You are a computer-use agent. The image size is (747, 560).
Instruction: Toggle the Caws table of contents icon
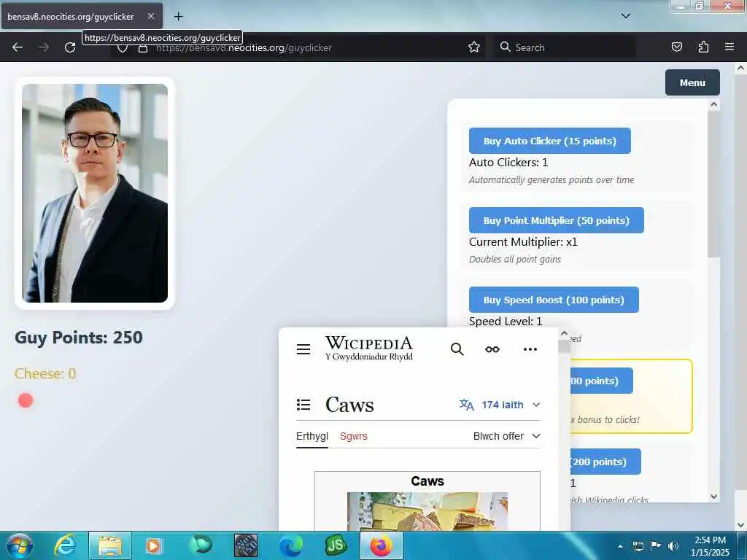click(303, 405)
